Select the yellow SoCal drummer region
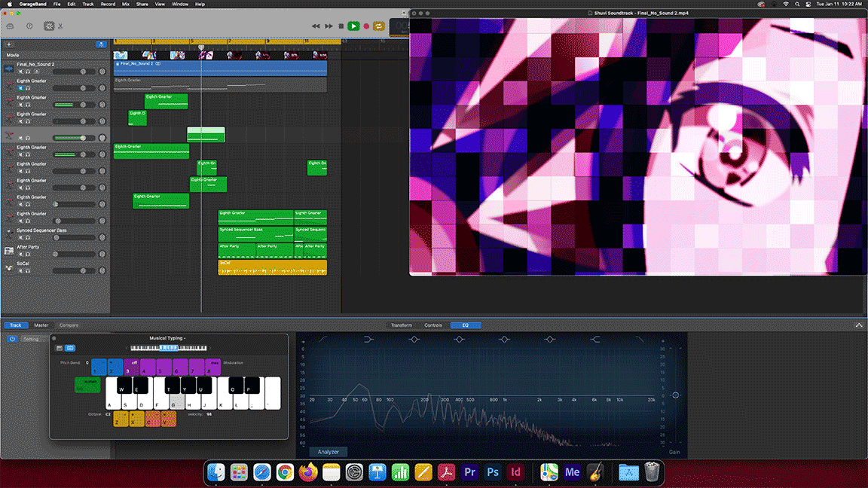The height and width of the screenshot is (488, 868). coord(272,267)
